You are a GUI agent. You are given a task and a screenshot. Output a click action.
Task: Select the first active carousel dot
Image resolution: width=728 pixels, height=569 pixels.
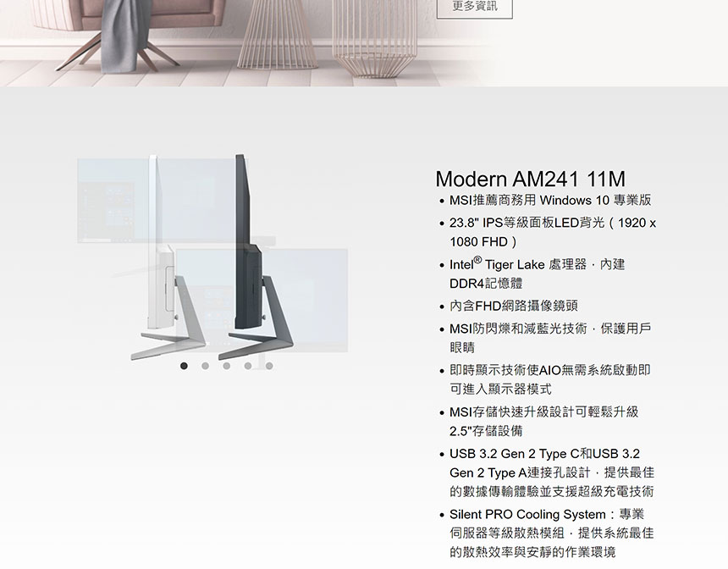coord(184,366)
